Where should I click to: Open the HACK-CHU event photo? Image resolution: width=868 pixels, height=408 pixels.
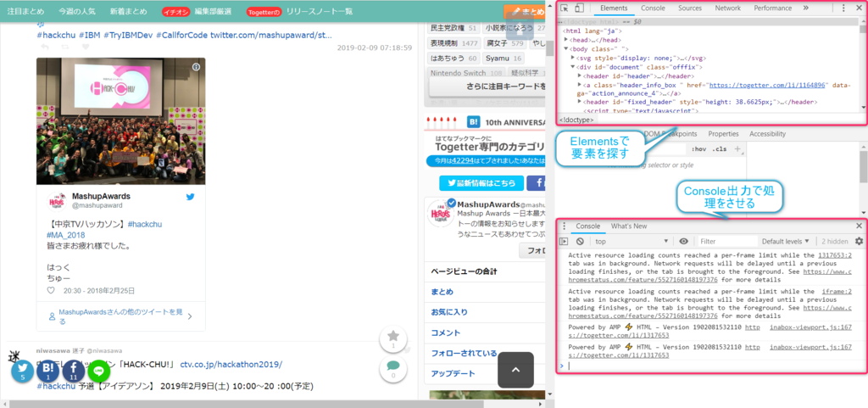120,121
